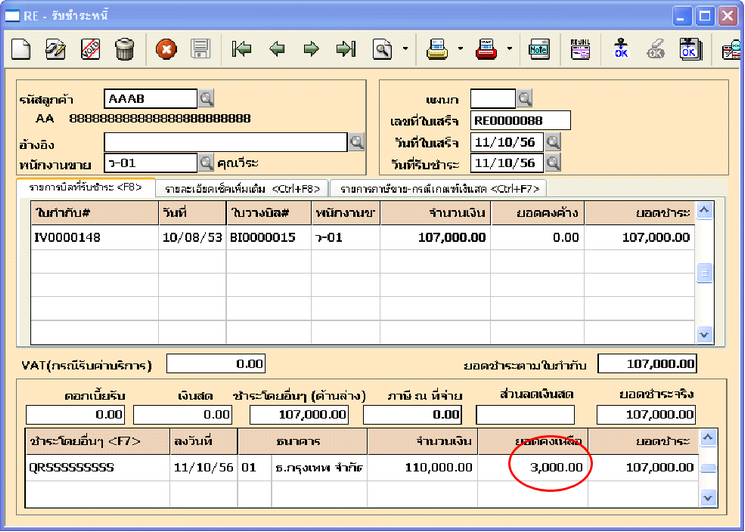Go to the first record

pyautogui.click(x=241, y=48)
